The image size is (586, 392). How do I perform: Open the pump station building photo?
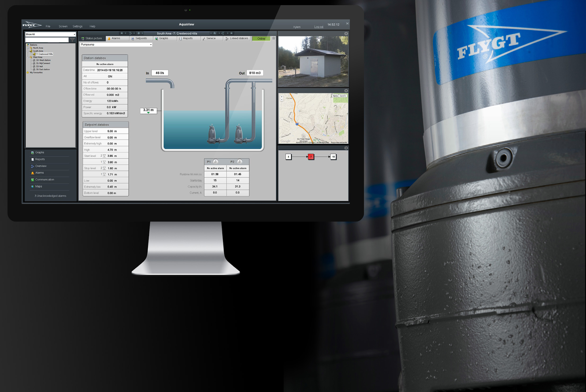(313, 61)
